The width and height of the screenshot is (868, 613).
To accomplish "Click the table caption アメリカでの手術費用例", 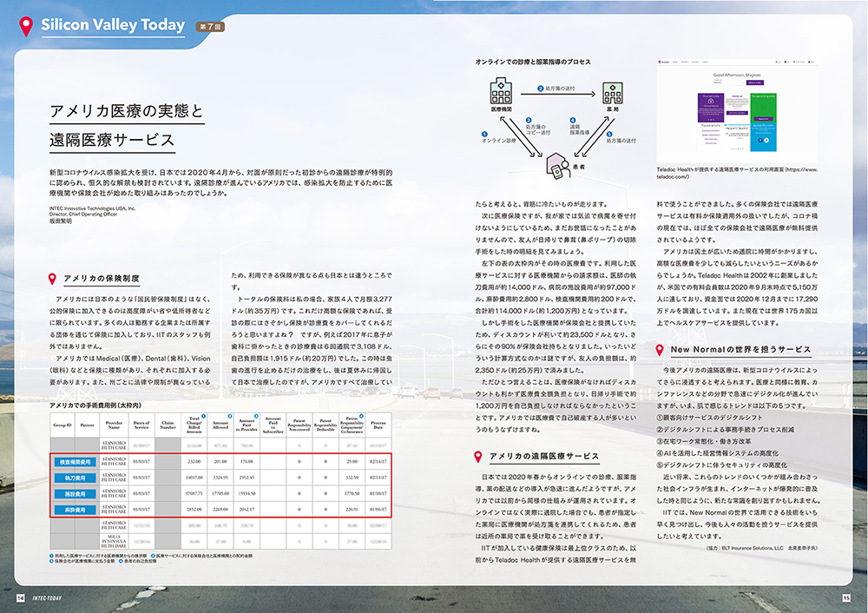I will coord(95,405).
